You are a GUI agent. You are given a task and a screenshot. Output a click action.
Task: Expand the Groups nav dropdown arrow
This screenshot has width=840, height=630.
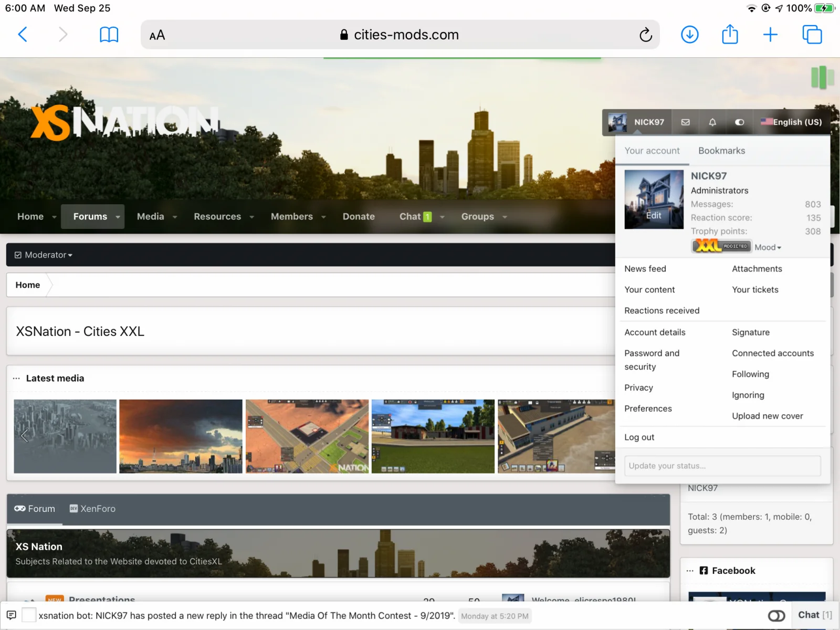point(505,217)
